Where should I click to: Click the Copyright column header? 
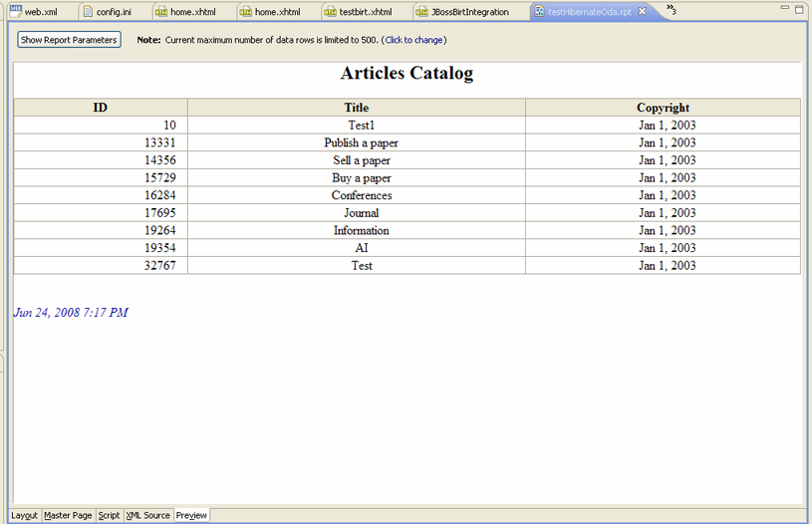(663, 108)
